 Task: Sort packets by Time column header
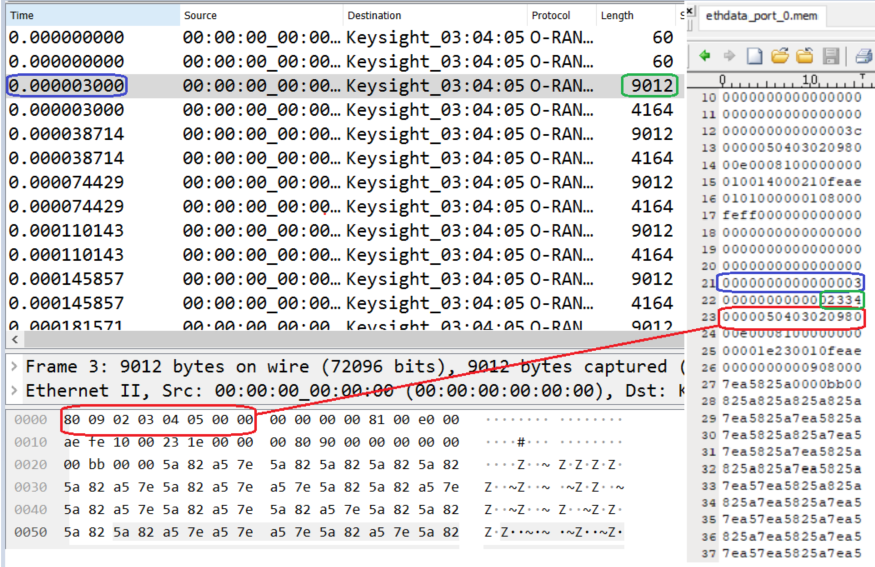pyautogui.click(x=92, y=15)
